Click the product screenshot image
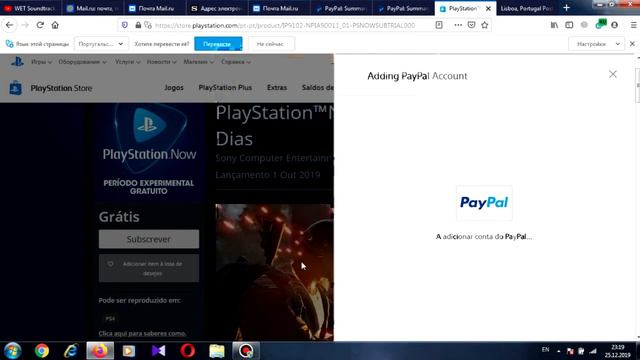Viewport: 640px width, 360px height. [x=274, y=272]
